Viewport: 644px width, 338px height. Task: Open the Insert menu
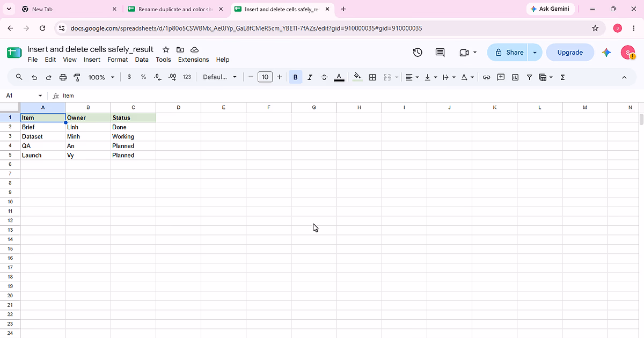(92, 60)
